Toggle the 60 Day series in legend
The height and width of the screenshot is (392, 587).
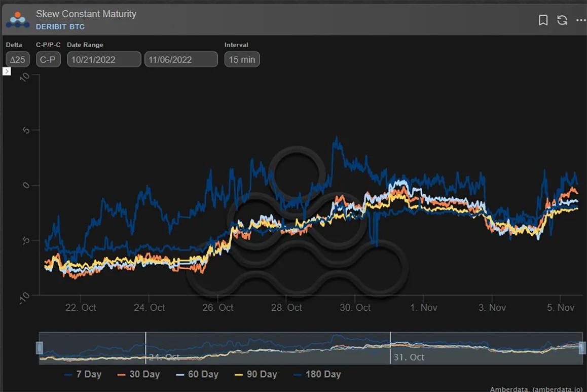(x=197, y=374)
